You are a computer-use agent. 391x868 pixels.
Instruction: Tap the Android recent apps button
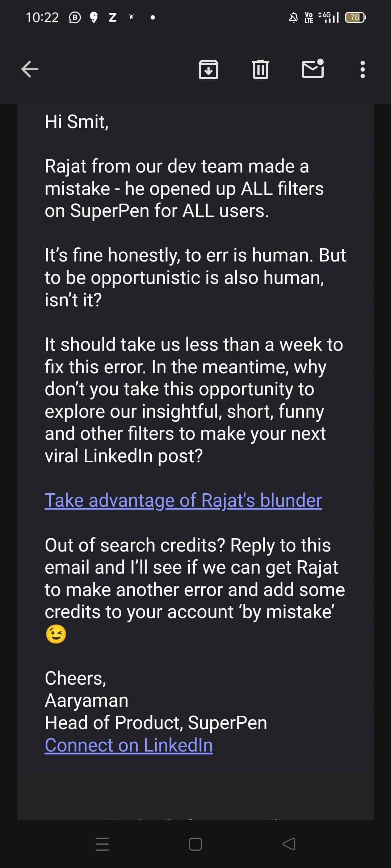pos(102,844)
